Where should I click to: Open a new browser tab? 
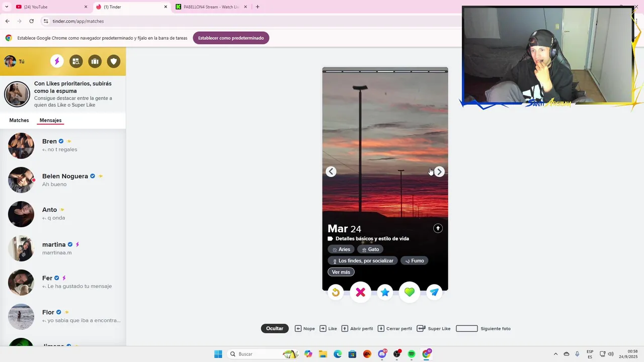[x=258, y=7]
